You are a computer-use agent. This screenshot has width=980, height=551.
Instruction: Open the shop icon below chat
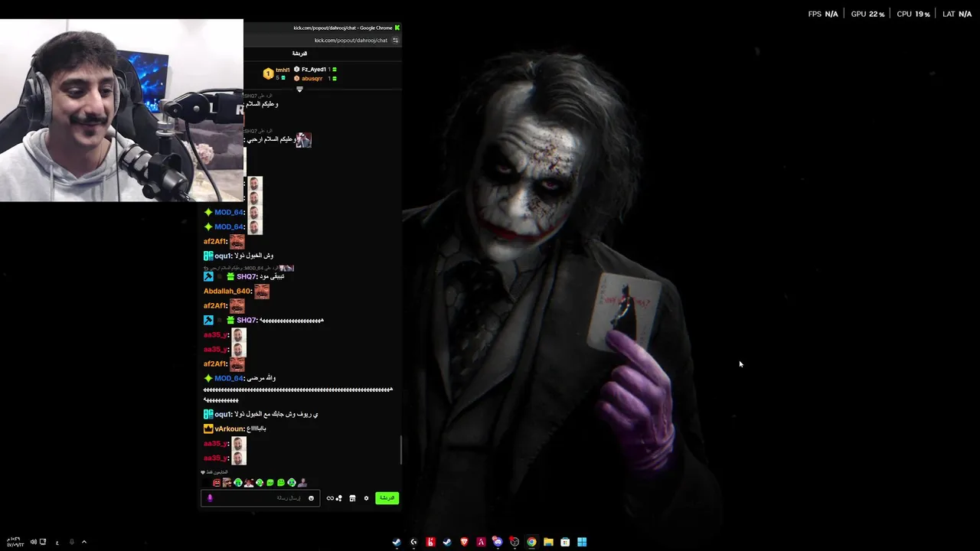pos(352,498)
